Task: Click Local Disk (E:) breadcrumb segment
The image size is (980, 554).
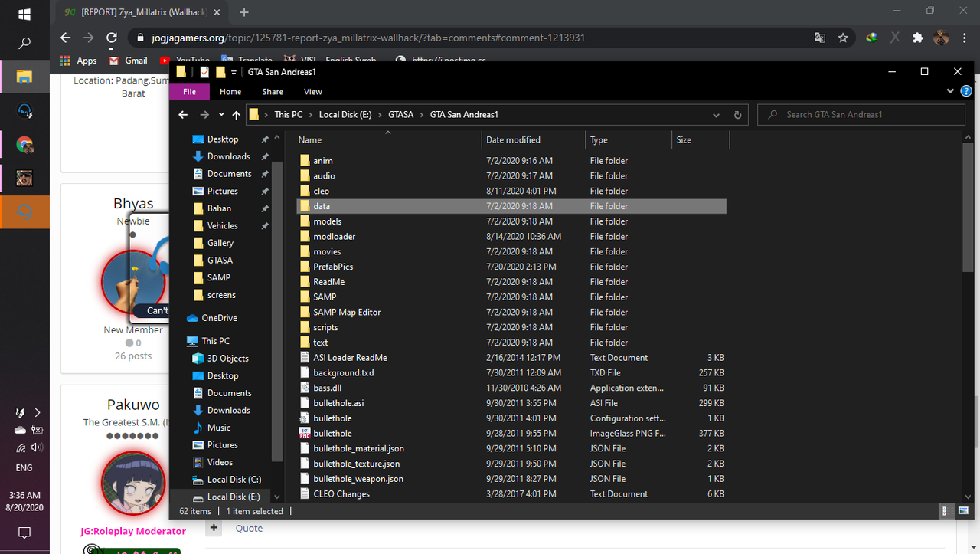Action: click(x=345, y=115)
